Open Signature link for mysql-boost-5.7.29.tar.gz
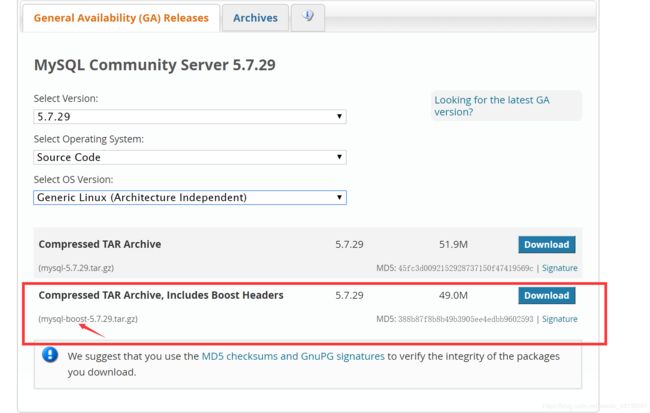This screenshot has width=650, height=413. click(560, 319)
